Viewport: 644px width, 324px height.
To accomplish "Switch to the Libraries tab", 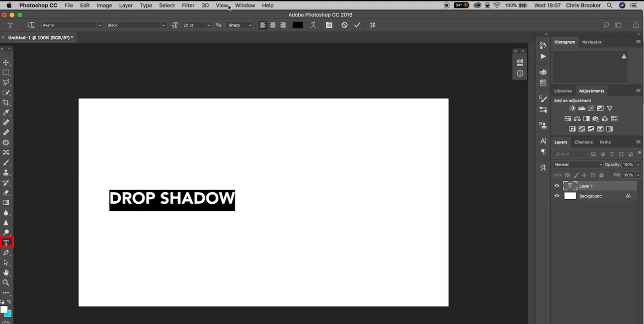I will [x=563, y=91].
